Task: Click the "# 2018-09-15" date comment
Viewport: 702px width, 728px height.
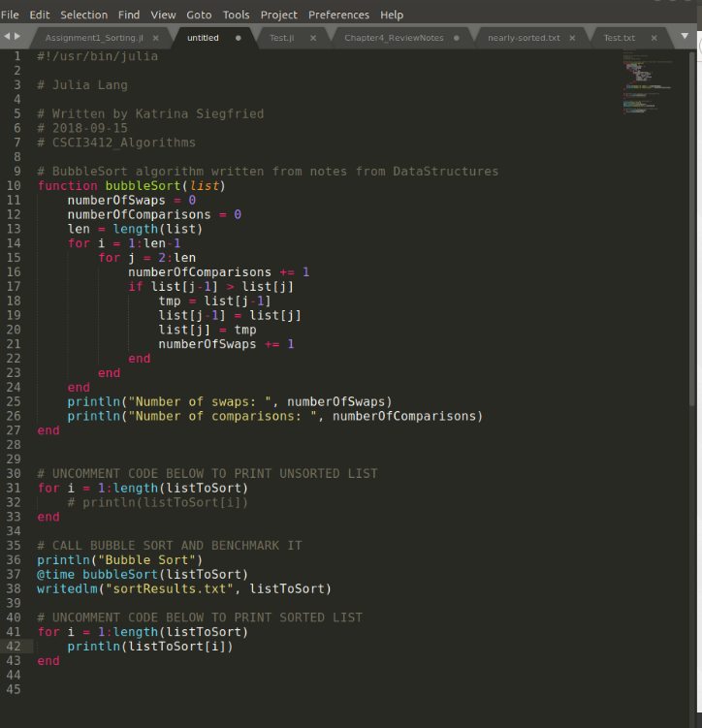Action: (82, 128)
